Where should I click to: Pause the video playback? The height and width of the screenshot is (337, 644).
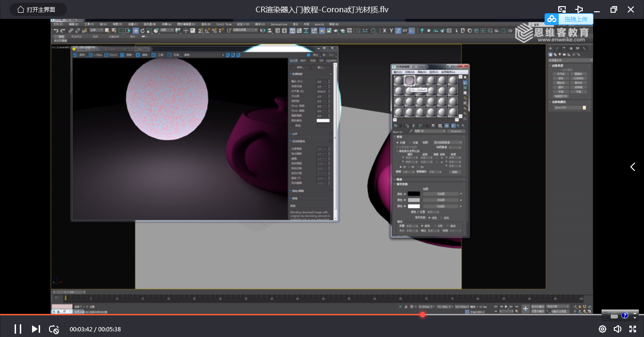18,329
